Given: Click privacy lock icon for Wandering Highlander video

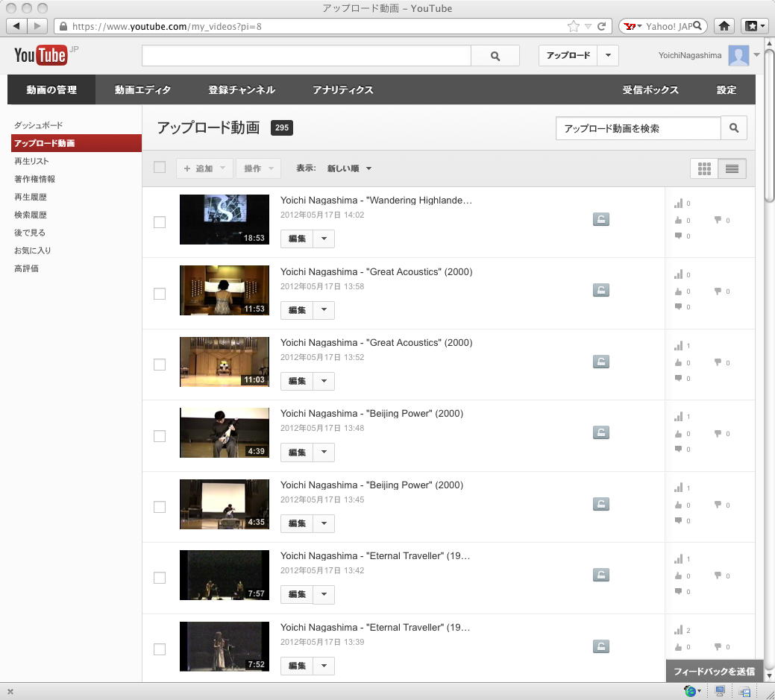Looking at the screenshot, I should tap(601, 219).
